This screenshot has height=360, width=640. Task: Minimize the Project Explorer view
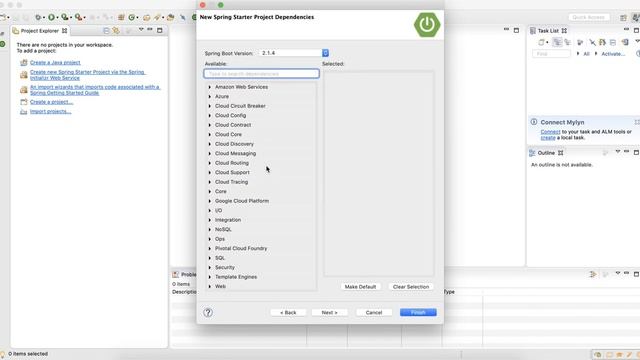(150, 29)
